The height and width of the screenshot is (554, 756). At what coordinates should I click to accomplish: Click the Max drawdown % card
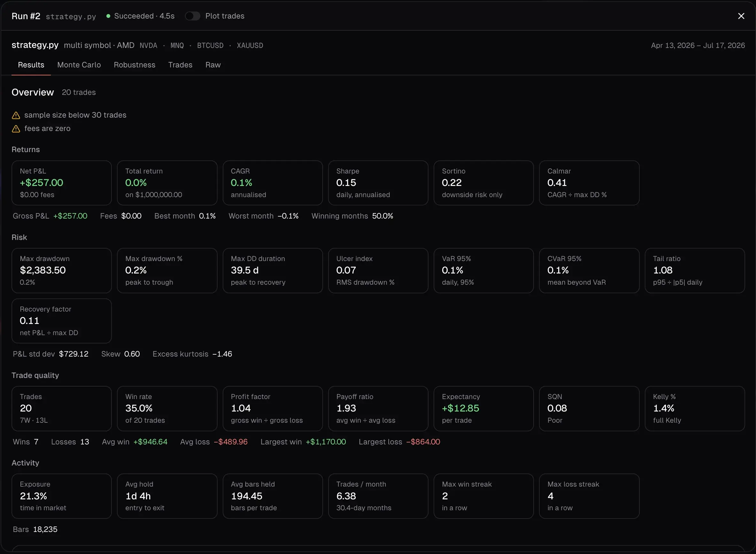click(x=167, y=271)
